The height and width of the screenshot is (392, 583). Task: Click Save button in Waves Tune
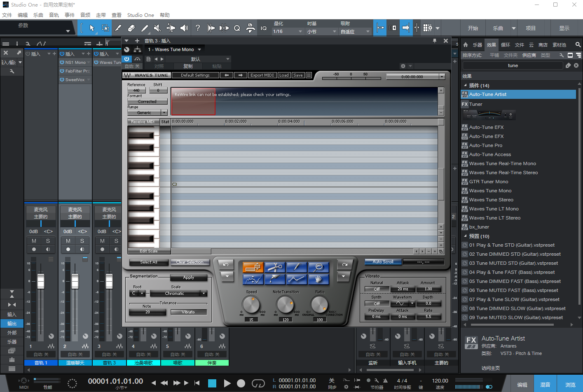tap(298, 75)
